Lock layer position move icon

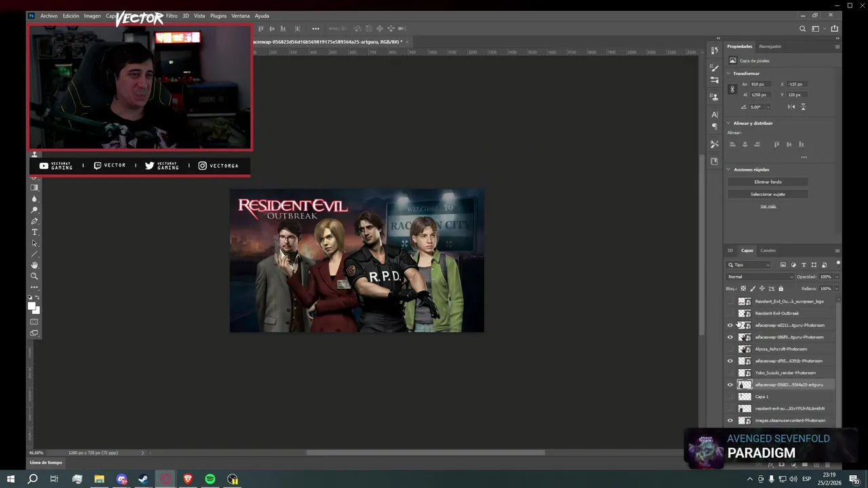click(762, 289)
